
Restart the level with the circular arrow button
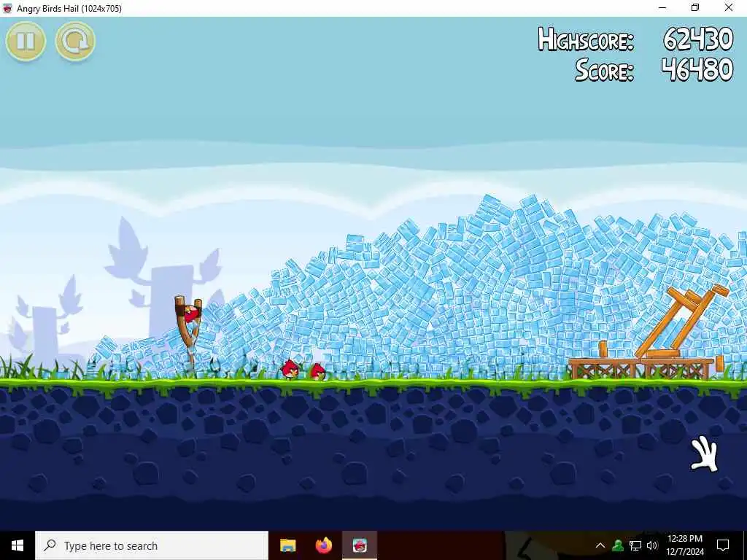[x=75, y=41]
